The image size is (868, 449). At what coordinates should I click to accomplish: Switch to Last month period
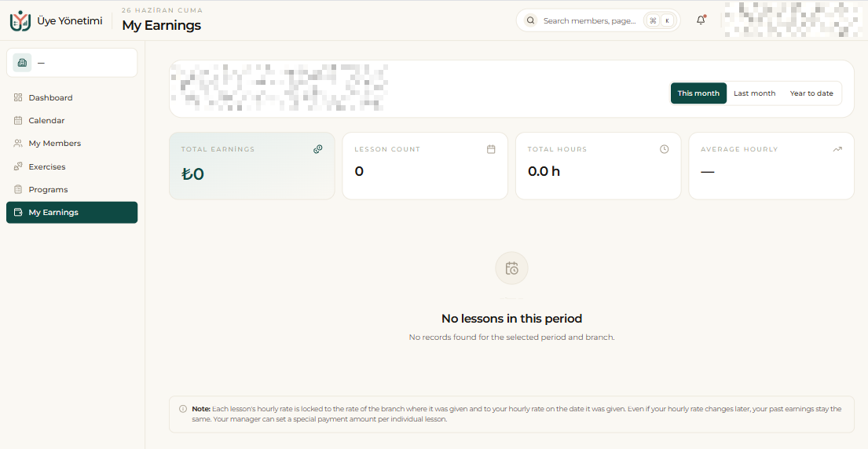click(x=755, y=93)
